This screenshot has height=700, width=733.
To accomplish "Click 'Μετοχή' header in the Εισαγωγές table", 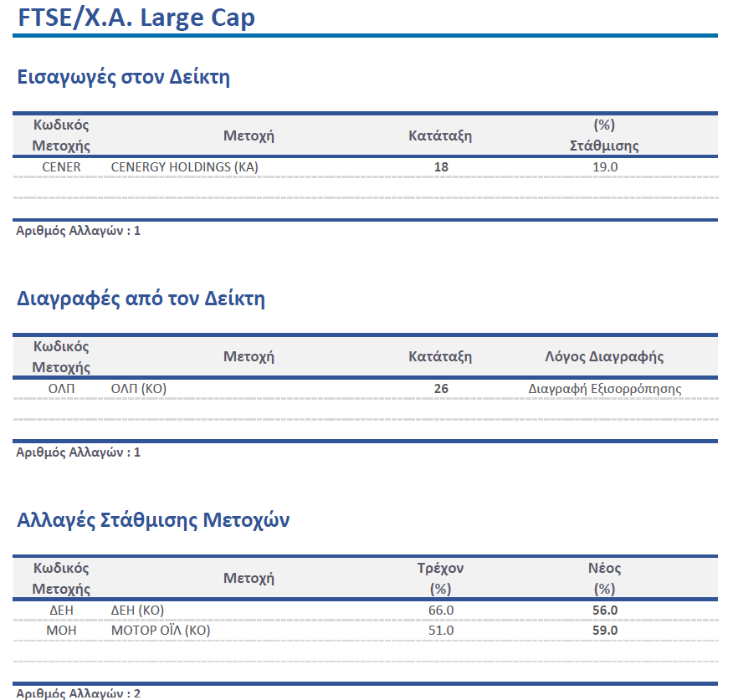I will coord(249,135).
